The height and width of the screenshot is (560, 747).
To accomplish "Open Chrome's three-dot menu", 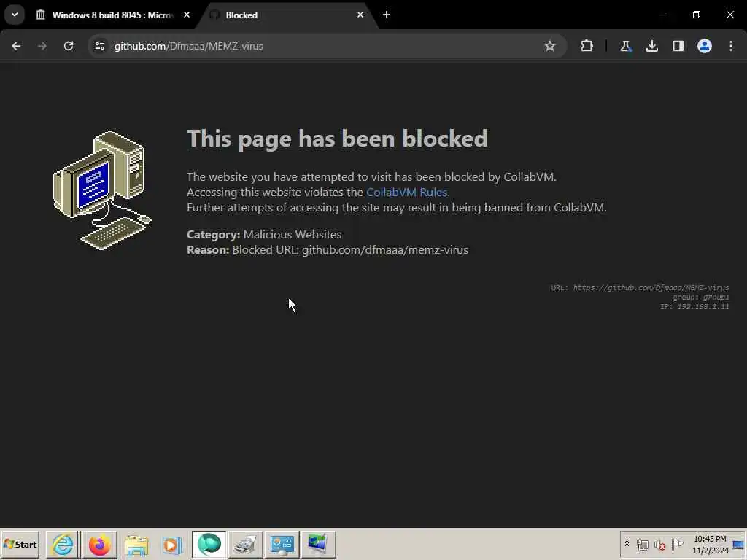I will [731, 46].
